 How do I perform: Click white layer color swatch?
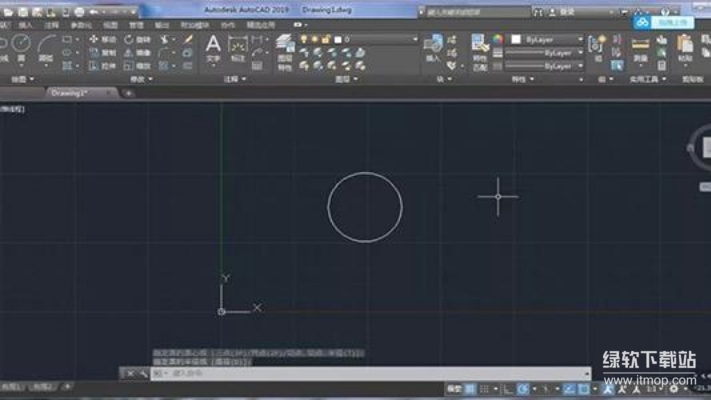pos(338,40)
